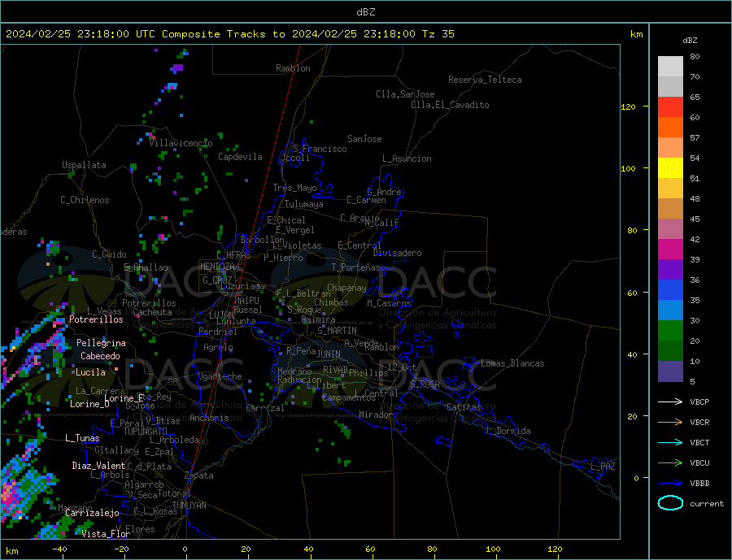Image resolution: width=732 pixels, height=560 pixels.
Task: Select the dark purple 10 dBZ swatch
Action: click(670, 371)
